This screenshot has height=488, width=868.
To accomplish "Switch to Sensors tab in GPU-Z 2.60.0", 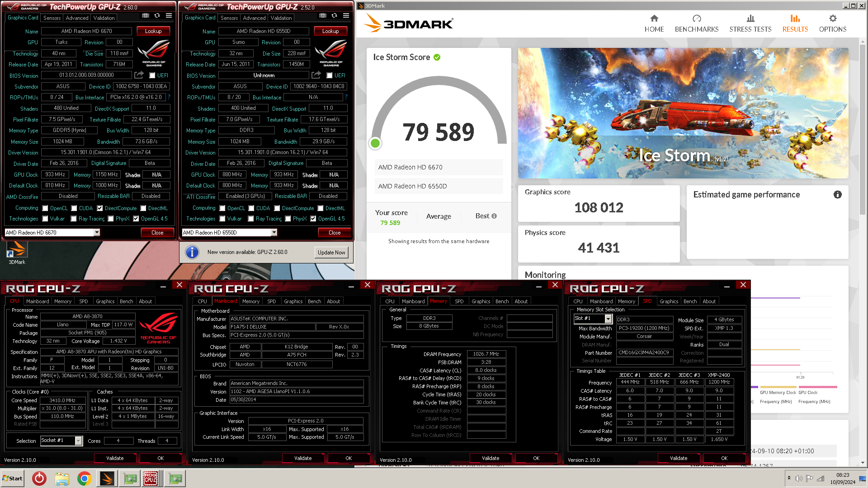I will pyautogui.click(x=52, y=18).
